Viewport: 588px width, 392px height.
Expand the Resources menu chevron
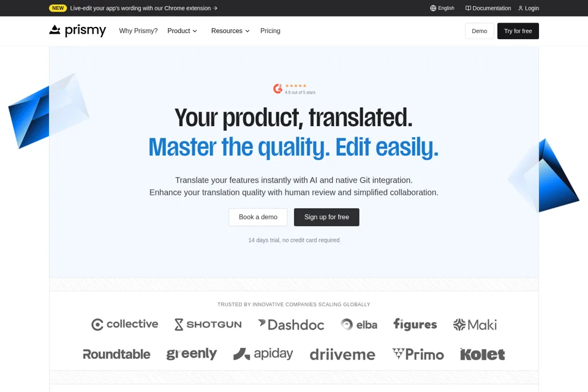[247, 31]
